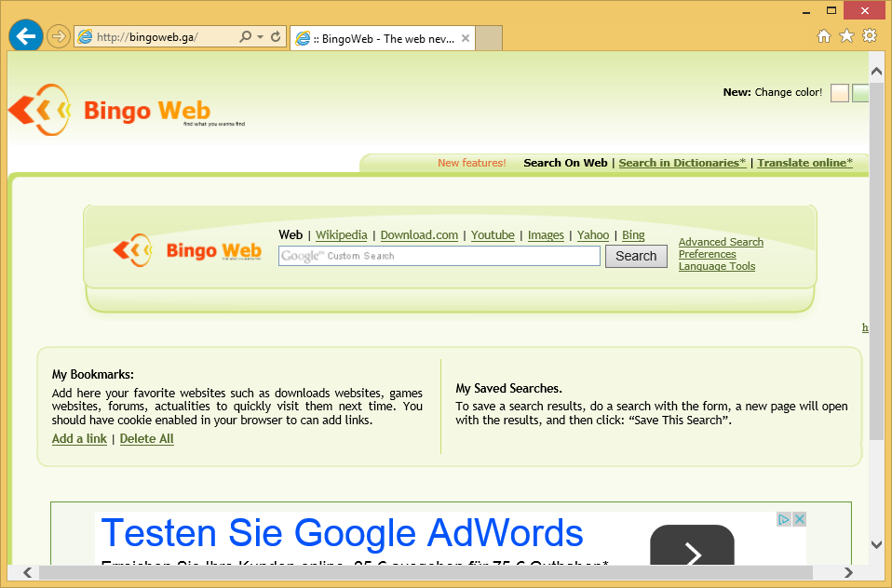Switch search source to Wikipedia
Viewport: 892px width, 588px height.
point(342,234)
